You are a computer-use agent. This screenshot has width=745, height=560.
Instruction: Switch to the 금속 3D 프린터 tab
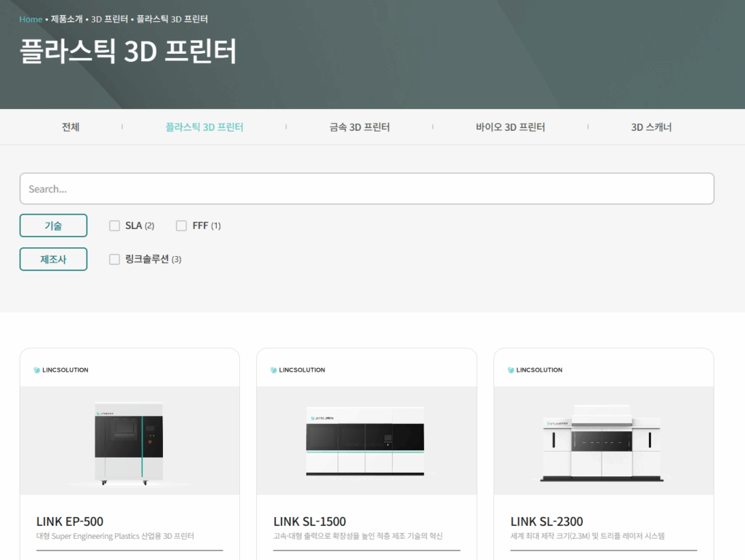click(x=359, y=127)
